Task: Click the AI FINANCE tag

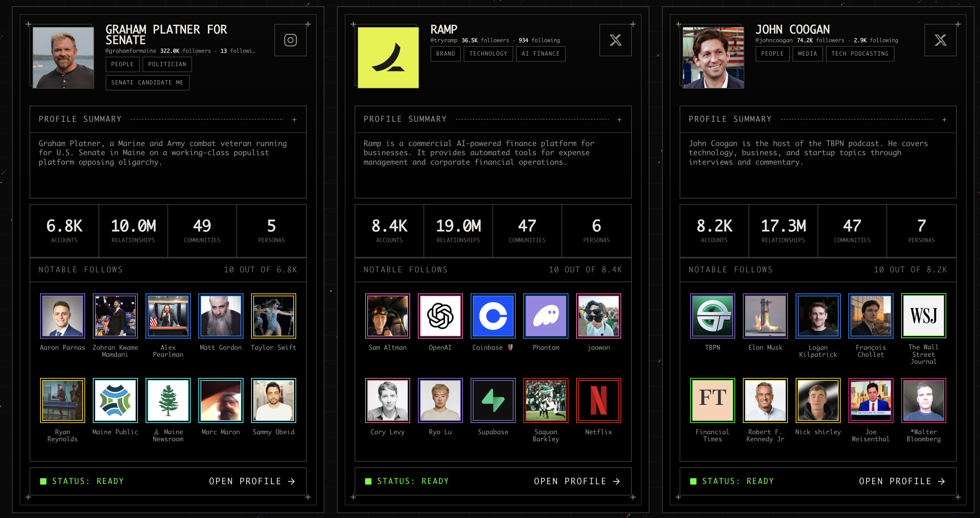Action: click(x=541, y=53)
